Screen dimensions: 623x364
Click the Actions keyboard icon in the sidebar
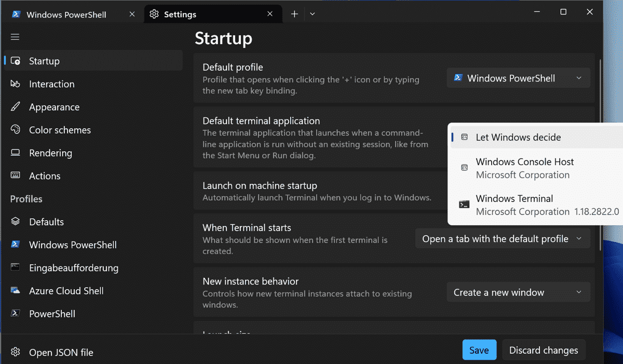16,176
